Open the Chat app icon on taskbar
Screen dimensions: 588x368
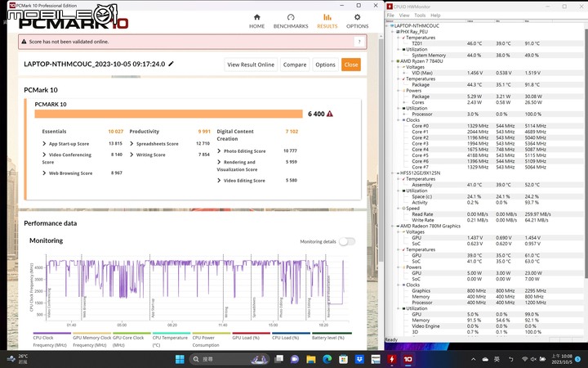pyautogui.click(x=295, y=359)
